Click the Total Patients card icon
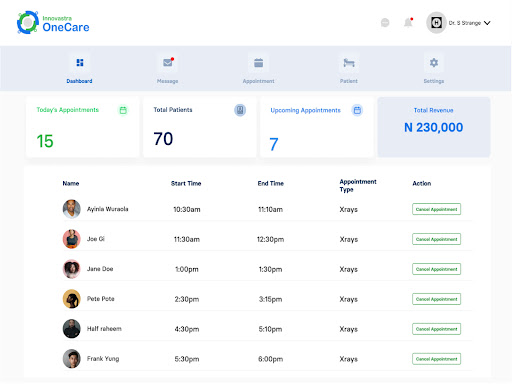The height and width of the screenshot is (384, 512). (240, 110)
